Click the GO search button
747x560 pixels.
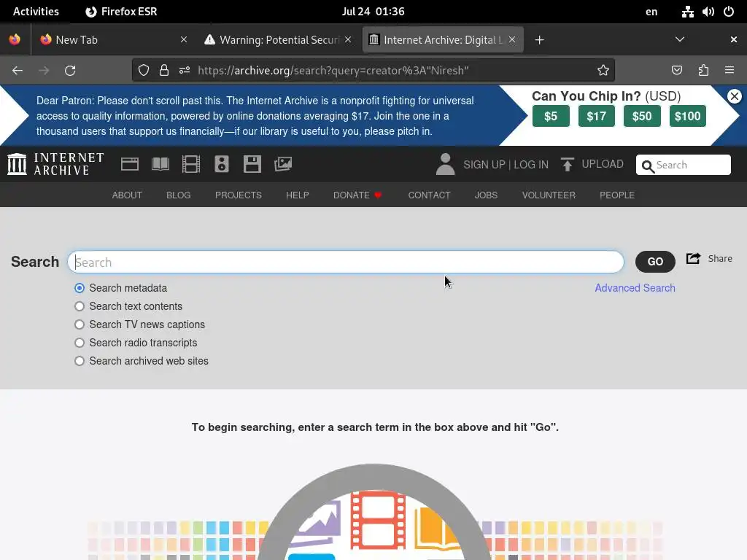pyautogui.click(x=655, y=262)
